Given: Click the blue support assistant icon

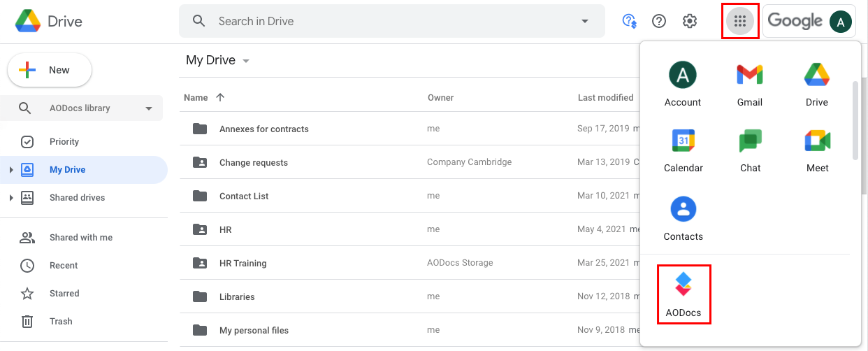Looking at the screenshot, I should pos(629,21).
